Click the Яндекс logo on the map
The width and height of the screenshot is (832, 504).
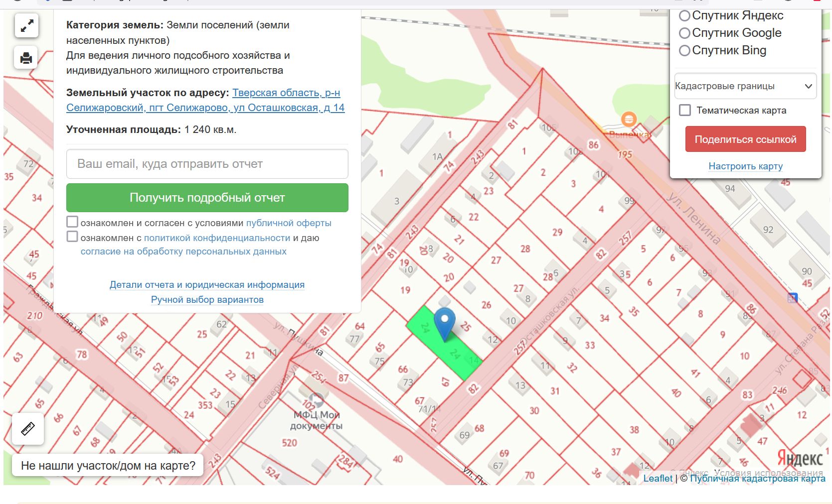(800, 457)
